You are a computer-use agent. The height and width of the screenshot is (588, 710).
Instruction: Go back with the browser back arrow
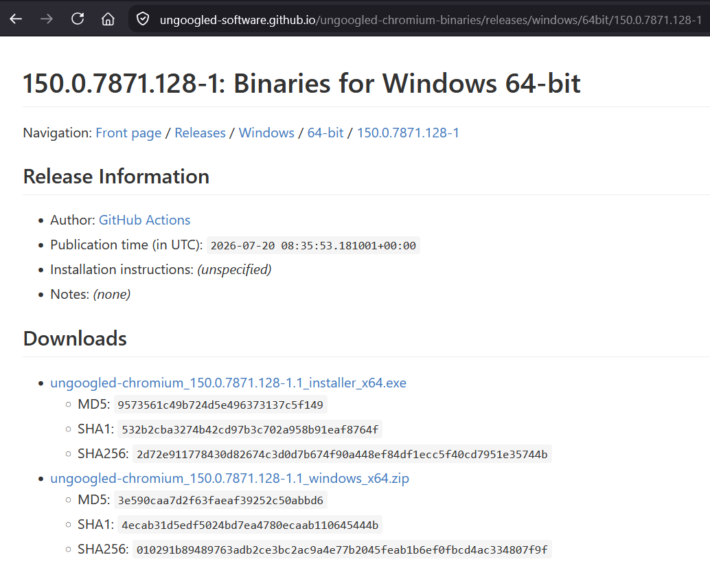point(16,19)
